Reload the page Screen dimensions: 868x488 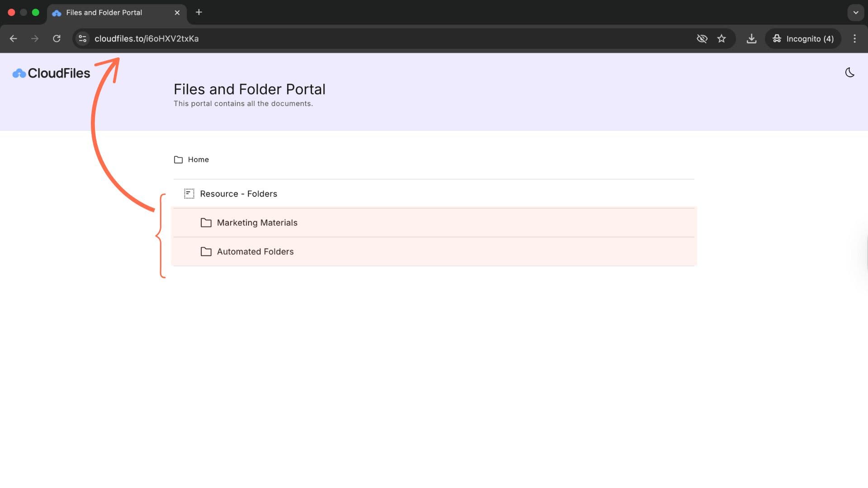(x=57, y=39)
